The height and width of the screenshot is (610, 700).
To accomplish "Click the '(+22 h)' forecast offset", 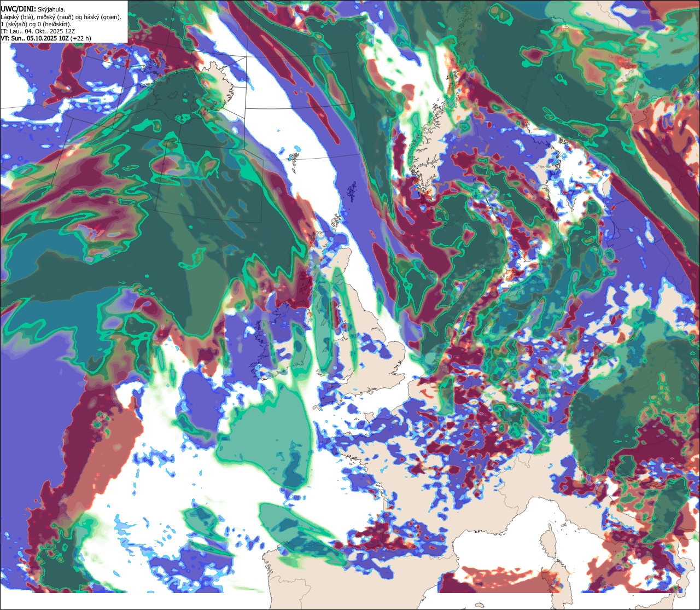I will click(81, 38).
